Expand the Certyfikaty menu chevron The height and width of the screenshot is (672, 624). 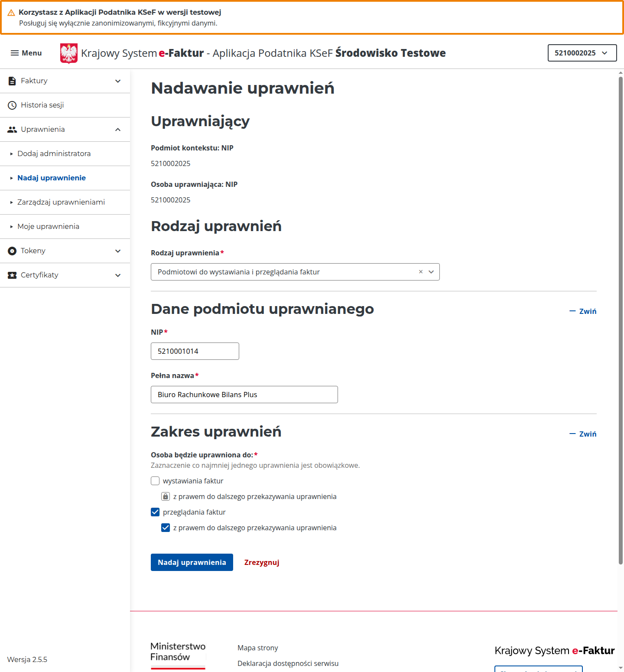point(118,275)
